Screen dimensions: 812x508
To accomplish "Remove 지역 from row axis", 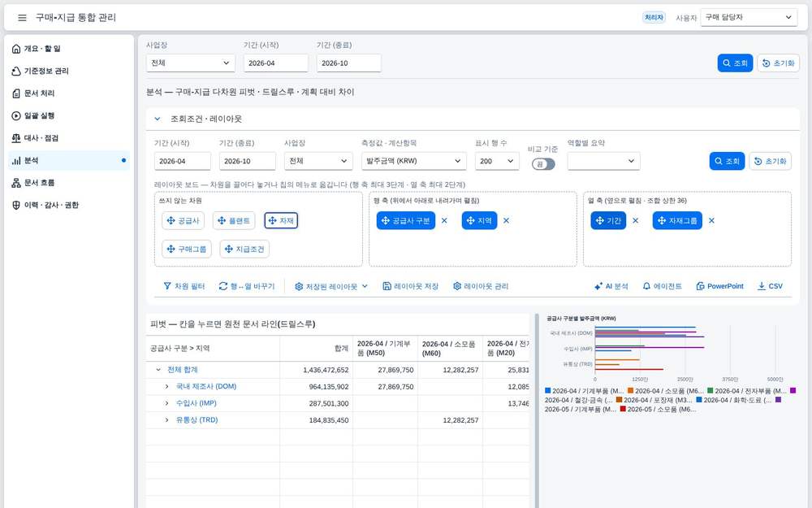I will (507, 220).
